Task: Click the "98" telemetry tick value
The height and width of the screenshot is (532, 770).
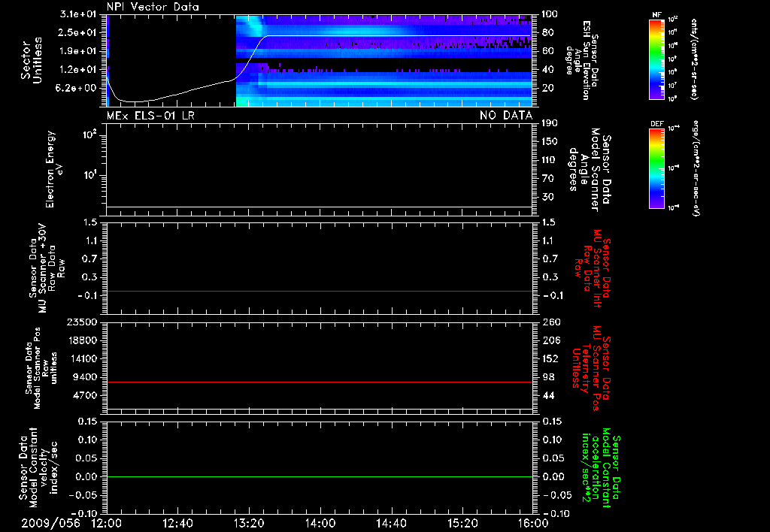Action: (547, 377)
